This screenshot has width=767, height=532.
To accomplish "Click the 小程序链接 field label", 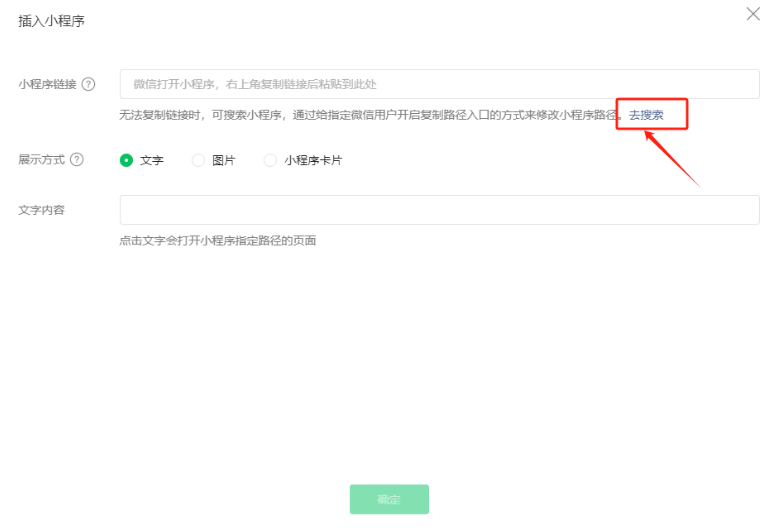I will (47, 84).
